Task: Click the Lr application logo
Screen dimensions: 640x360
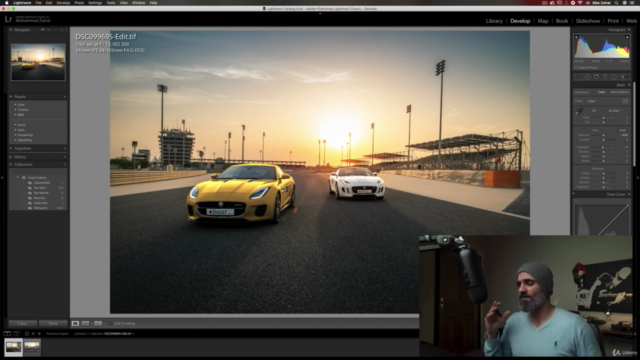Action: point(8,19)
